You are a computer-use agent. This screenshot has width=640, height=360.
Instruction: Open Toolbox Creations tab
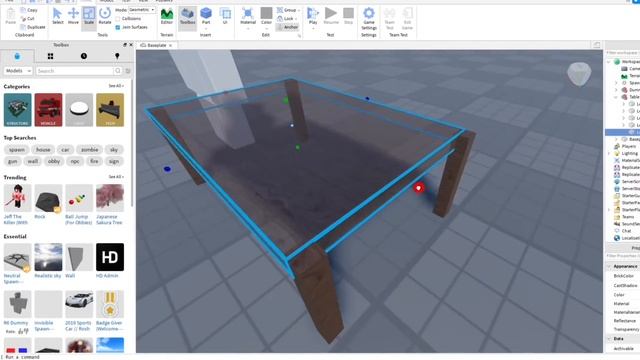click(117, 56)
